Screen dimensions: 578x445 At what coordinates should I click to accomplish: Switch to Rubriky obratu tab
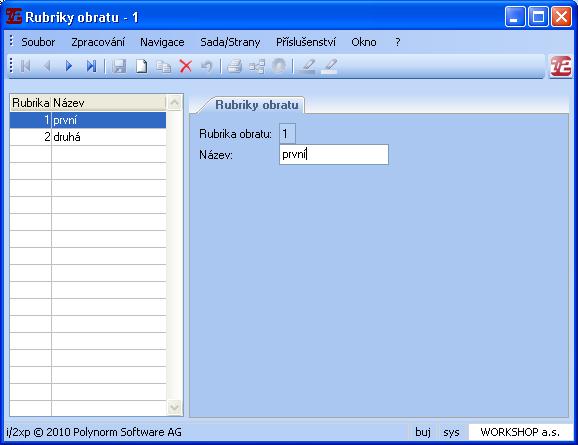257,105
